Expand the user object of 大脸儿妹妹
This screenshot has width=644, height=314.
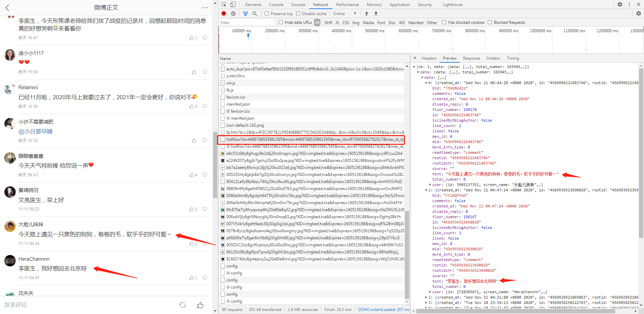click(430, 185)
